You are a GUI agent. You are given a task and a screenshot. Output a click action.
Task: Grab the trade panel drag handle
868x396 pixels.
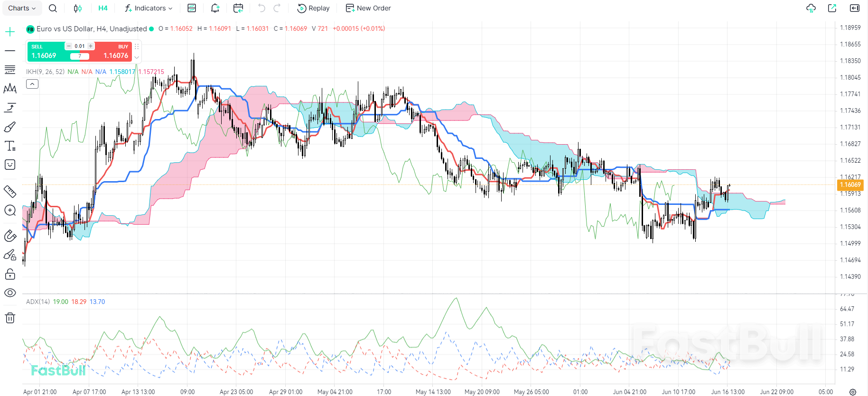137,46
